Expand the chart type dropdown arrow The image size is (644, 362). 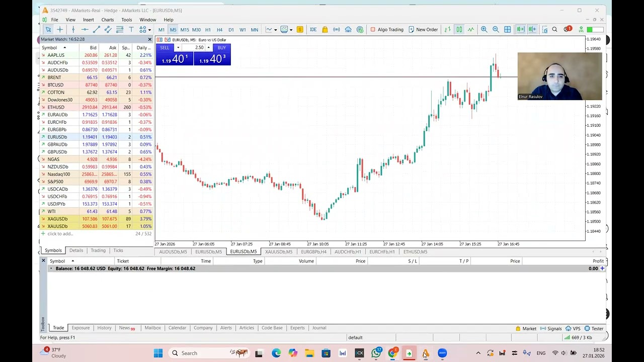275,30
